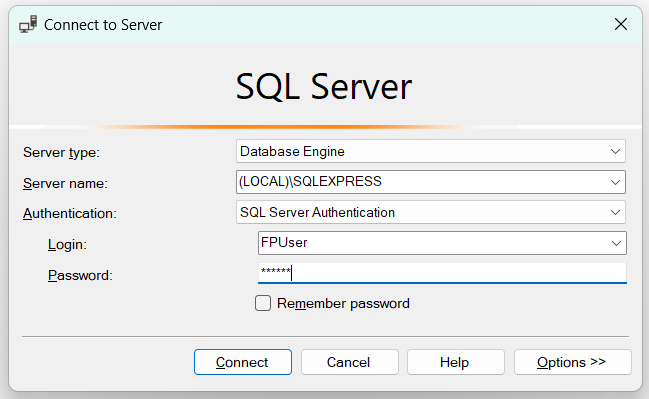The height and width of the screenshot is (399, 649).
Task: Click the Connect to Server title text
Action: (103, 25)
